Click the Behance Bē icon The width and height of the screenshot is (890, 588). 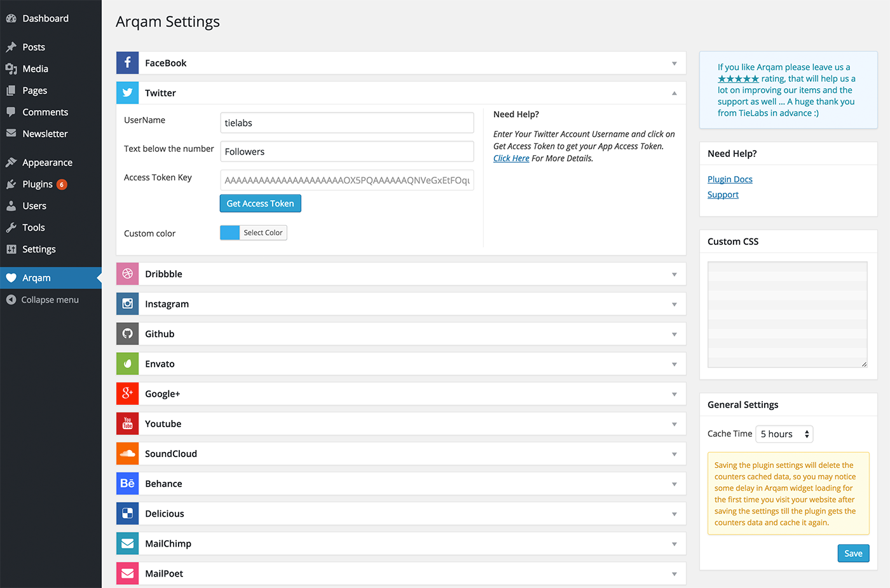pos(127,483)
